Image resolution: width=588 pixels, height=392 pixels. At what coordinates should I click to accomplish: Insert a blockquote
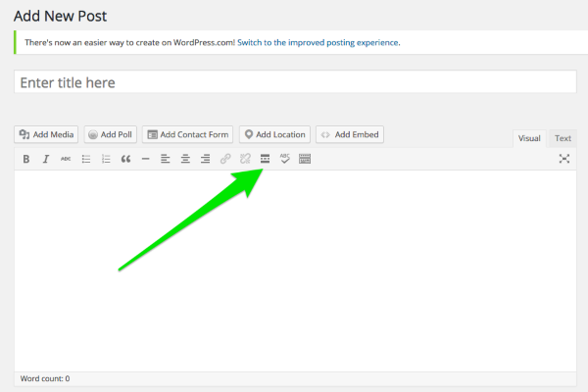click(x=125, y=159)
